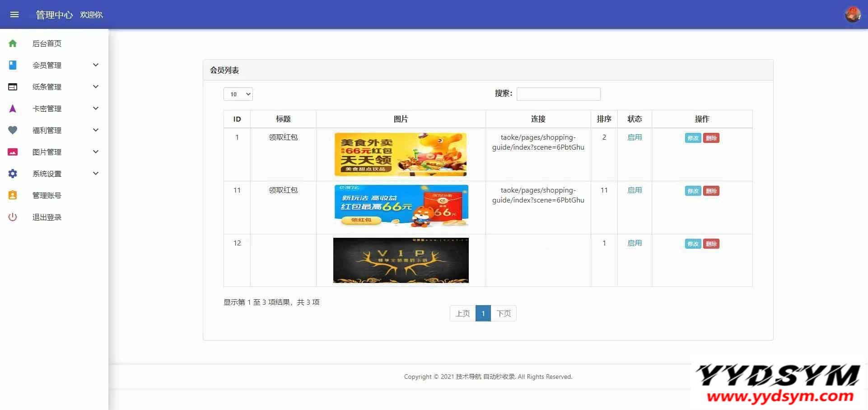
Task: Expand 系统设置 chevron
Action: (x=96, y=174)
